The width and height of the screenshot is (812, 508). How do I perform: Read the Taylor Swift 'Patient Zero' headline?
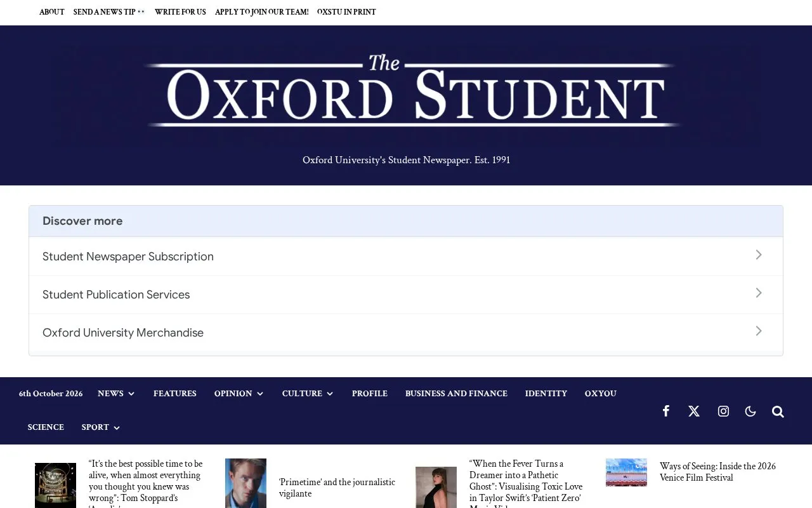point(526,483)
